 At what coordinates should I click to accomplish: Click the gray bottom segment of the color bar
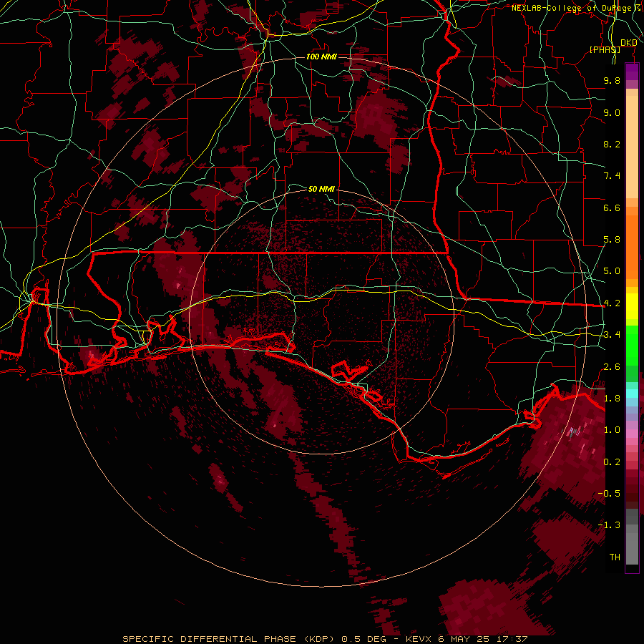[632, 543]
